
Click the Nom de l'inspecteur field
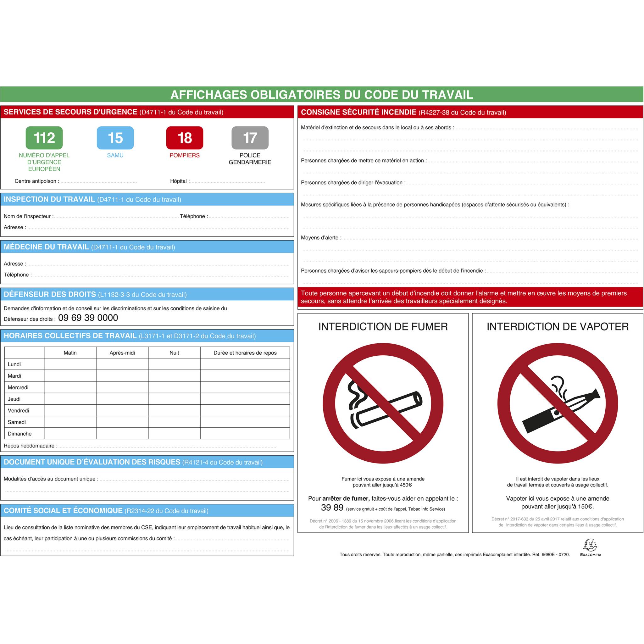116,217
